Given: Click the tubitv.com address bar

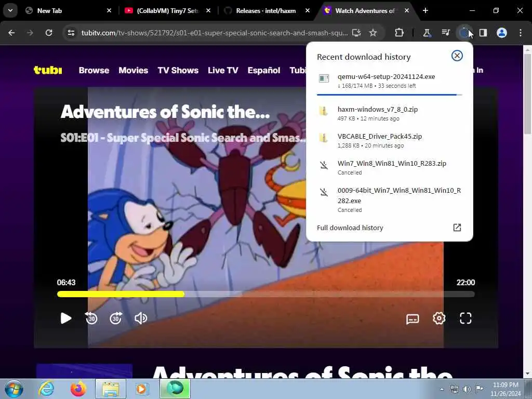Looking at the screenshot, I should click(x=215, y=33).
